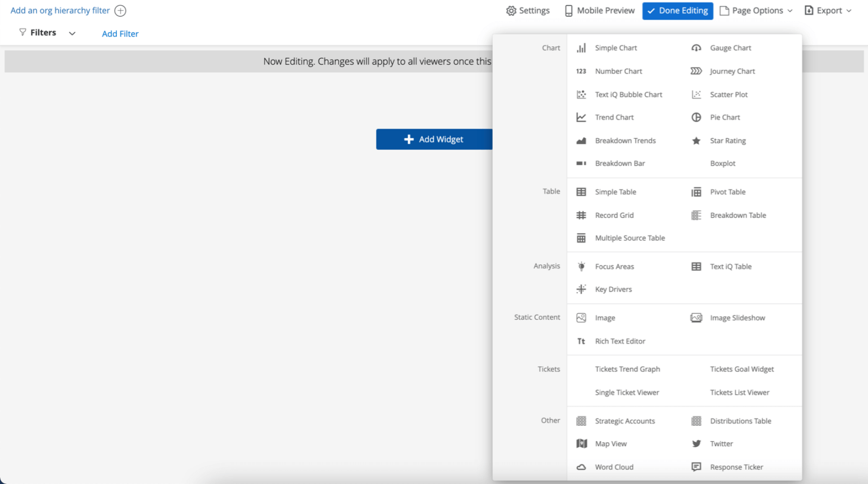The height and width of the screenshot is (484, 868).
Task: Select the Pie Chart widget icon
Action: (696, 117)
